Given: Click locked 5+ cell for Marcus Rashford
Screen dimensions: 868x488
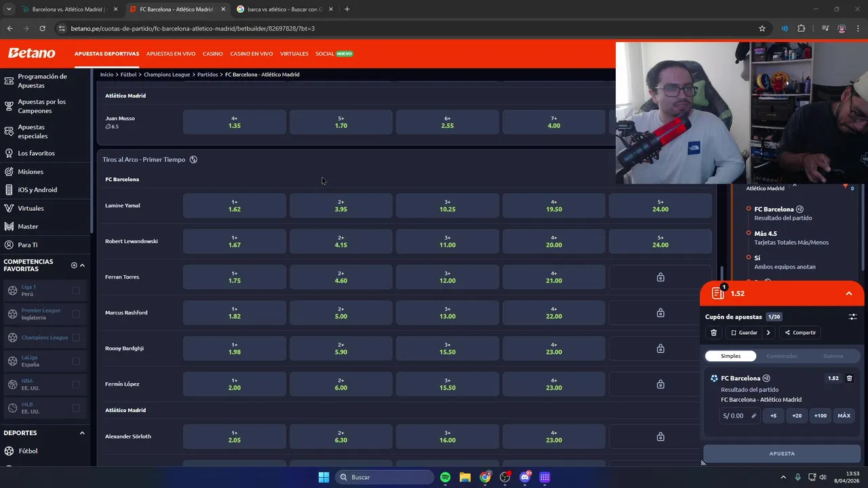Looking at the screenshot, I should 660,313.
